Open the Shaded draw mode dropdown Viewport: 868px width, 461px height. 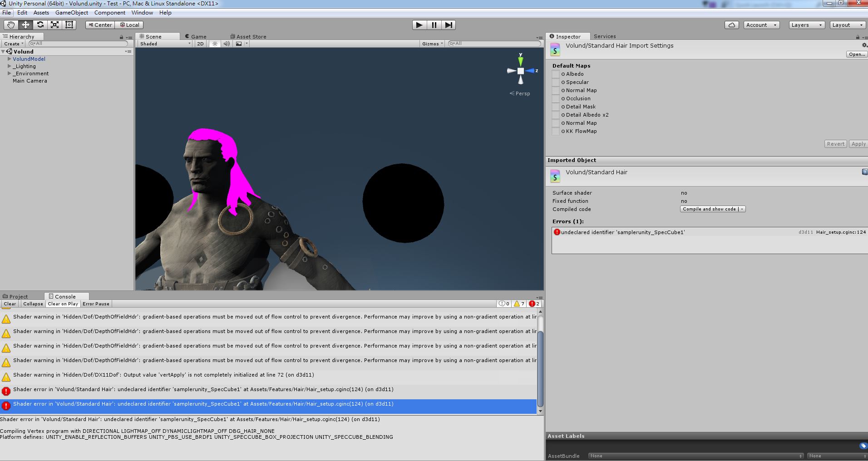(x=165, y=44)
